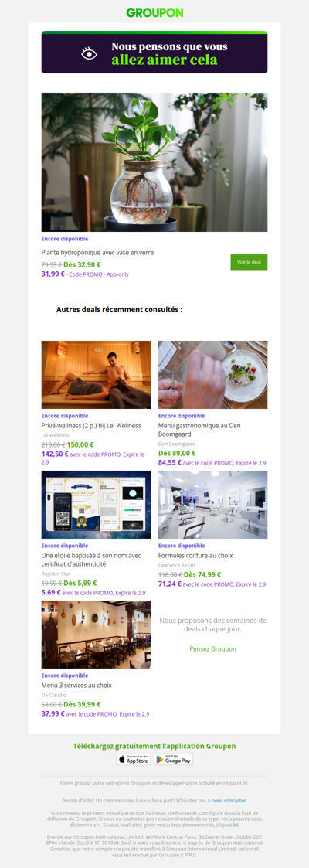Click 'Nous pensons que vous allez aimer cela' banner
Image resolution: width=309 pixels, height=868 pixels.
click(154, 53)
